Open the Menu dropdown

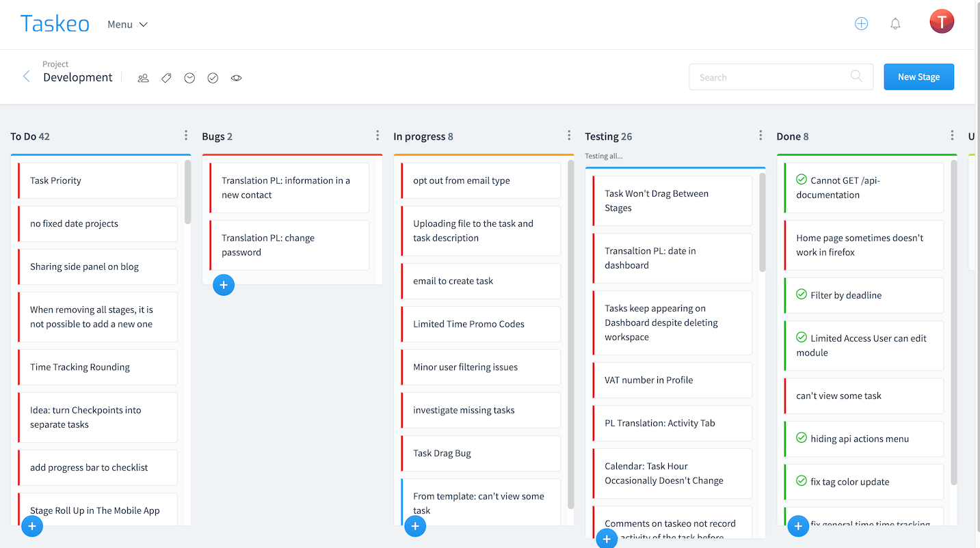127,25
